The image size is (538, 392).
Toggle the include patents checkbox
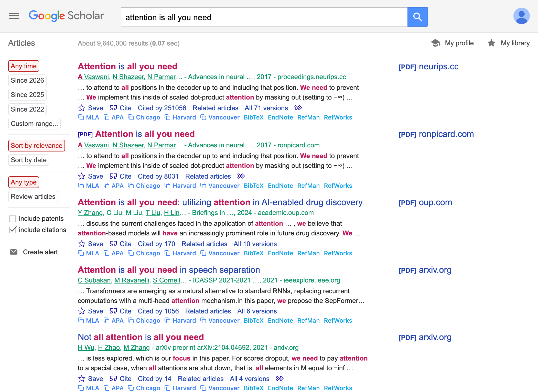click(13, 219)
